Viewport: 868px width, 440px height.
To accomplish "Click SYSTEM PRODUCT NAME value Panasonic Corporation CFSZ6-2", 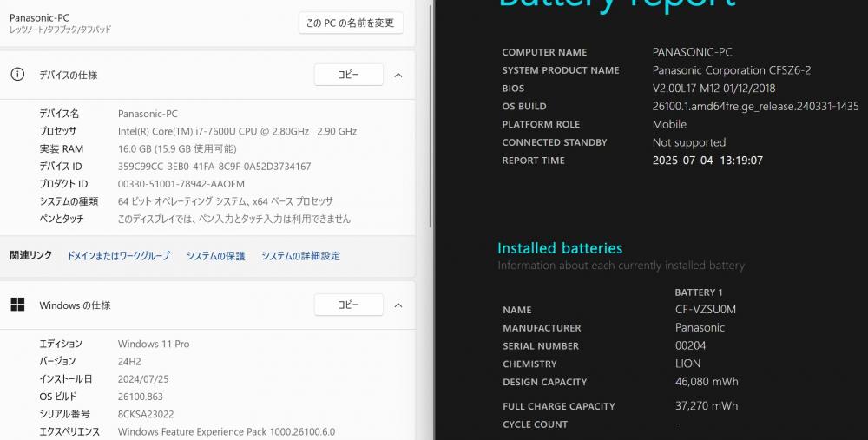I will point(731,70).
